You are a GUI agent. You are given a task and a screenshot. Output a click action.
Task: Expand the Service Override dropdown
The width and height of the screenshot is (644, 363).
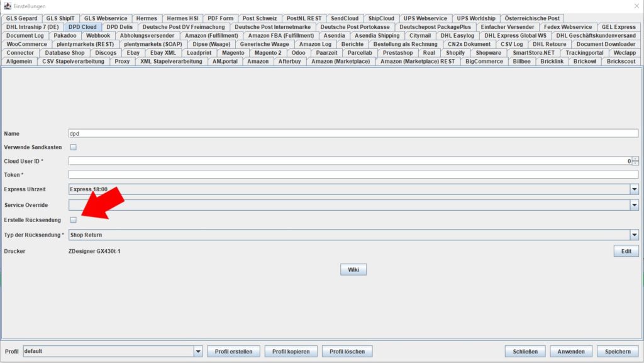[634, 205]
